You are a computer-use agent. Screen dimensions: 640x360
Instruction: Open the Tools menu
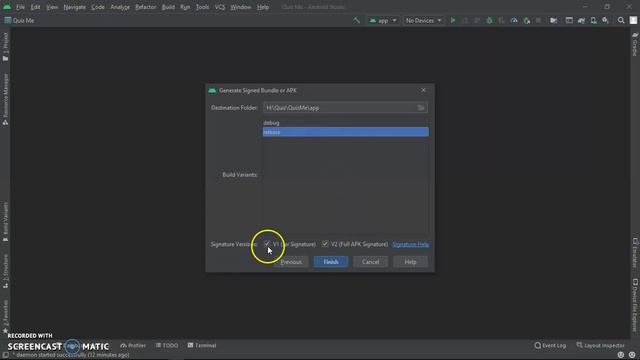coord(202,7)
